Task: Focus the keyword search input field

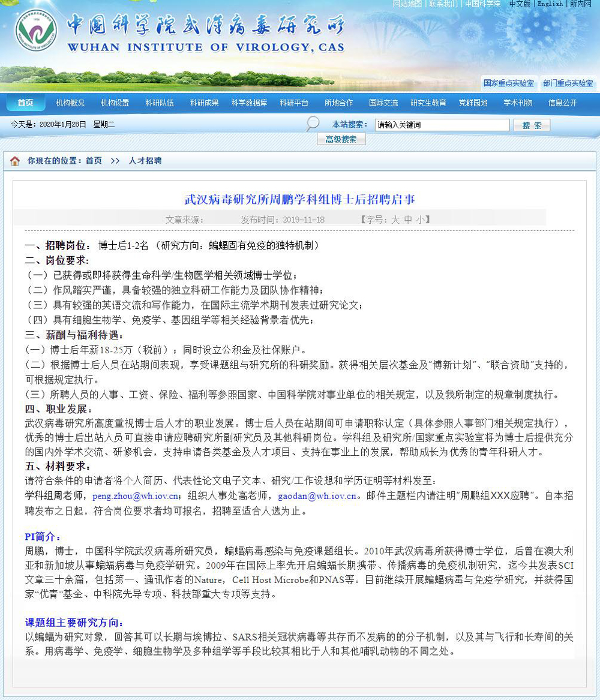Action: pyautogui.click(x=442, y=125)
